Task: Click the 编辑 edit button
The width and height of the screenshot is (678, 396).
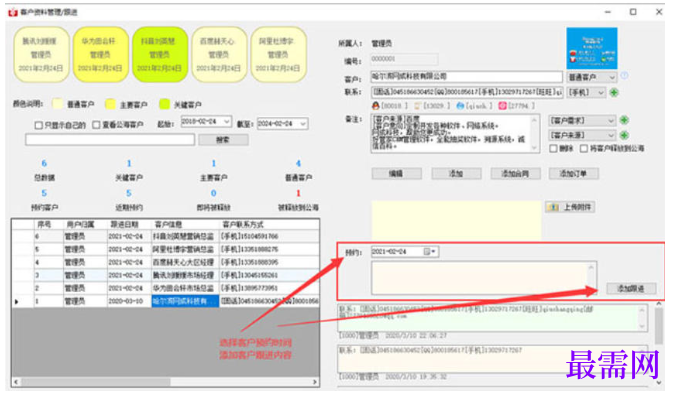Action: point(397,173)
